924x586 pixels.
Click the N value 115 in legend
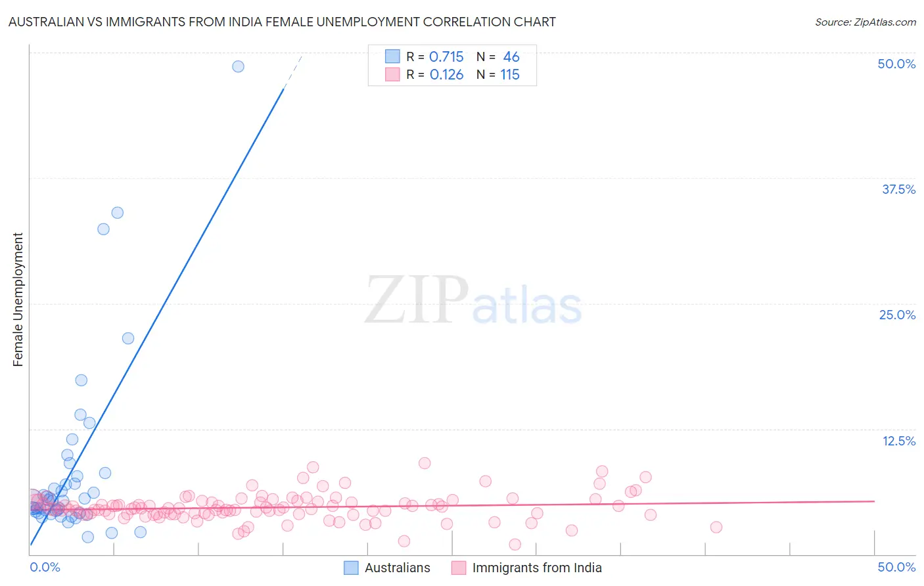(510, 74)
